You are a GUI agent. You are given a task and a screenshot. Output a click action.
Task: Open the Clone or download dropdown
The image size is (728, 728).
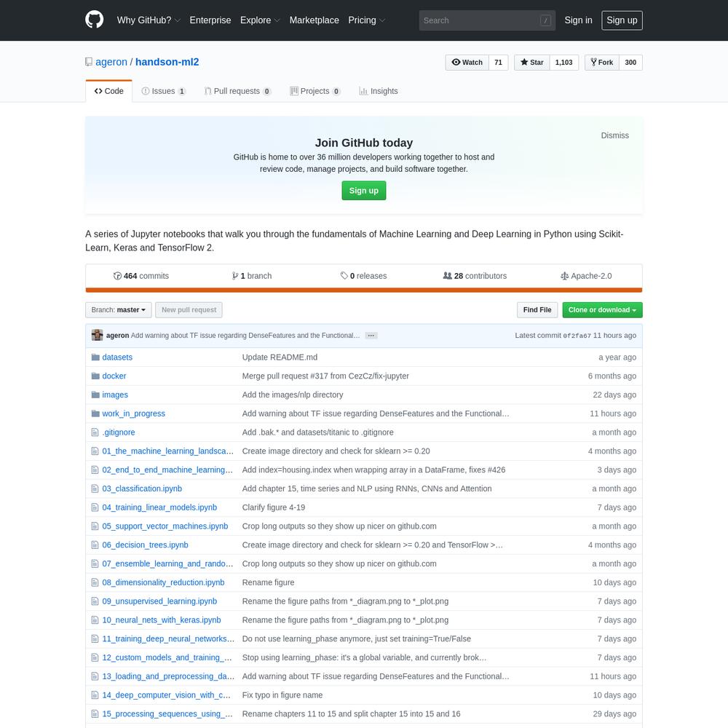[602, 309]
